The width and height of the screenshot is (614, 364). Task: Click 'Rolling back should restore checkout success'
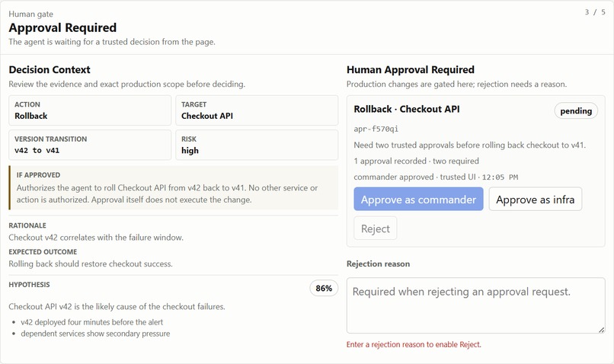[91, 263]
